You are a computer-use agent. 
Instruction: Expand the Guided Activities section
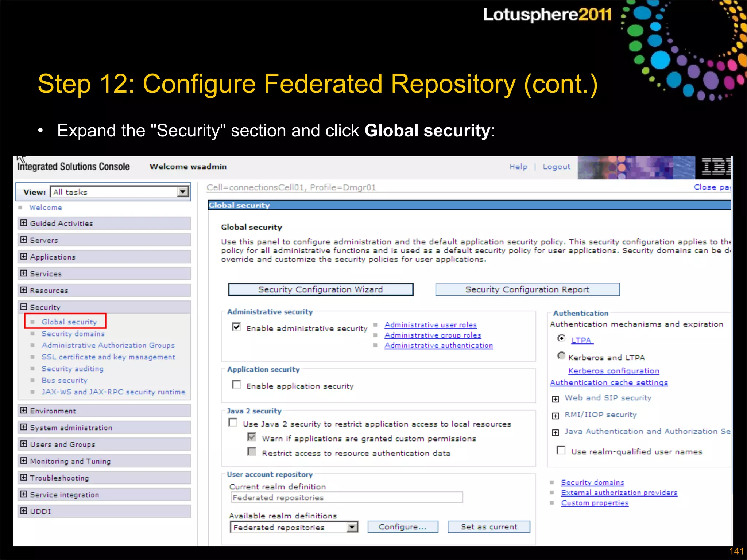[x=24, y=223]
